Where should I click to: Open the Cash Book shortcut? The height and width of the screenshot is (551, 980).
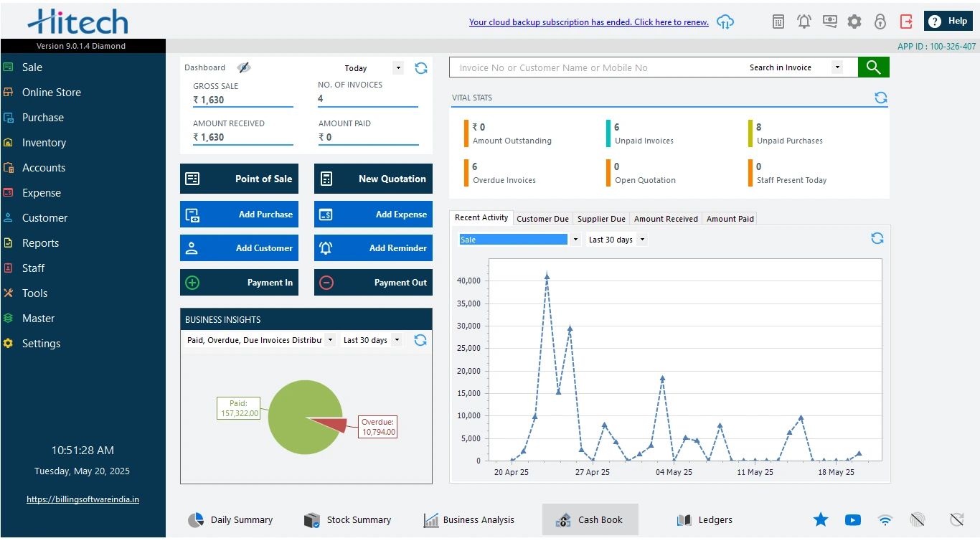(x=590, y=520)
